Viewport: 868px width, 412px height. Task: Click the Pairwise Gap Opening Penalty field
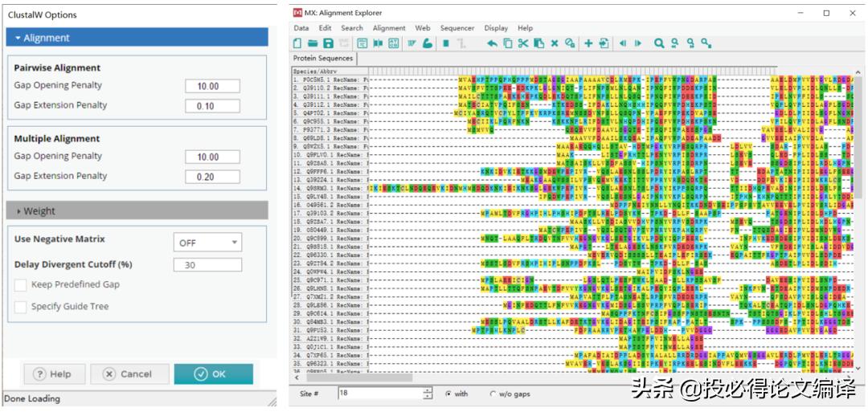pyautogui.click(x=212, y=86)
